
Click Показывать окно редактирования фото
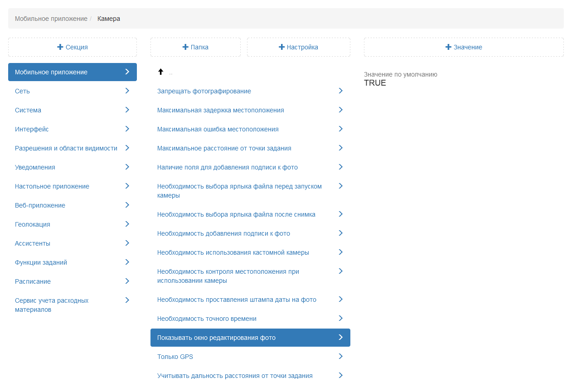point(250,338)
